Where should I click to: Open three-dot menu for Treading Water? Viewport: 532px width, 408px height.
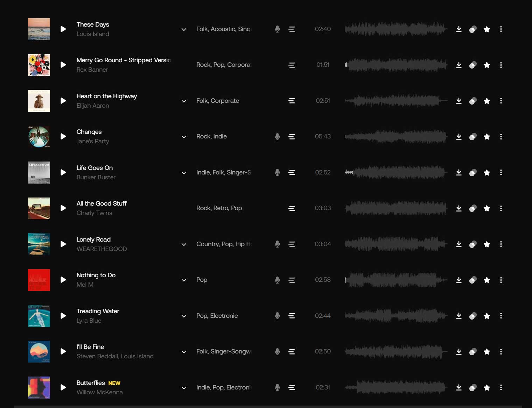tap(501, 316)
